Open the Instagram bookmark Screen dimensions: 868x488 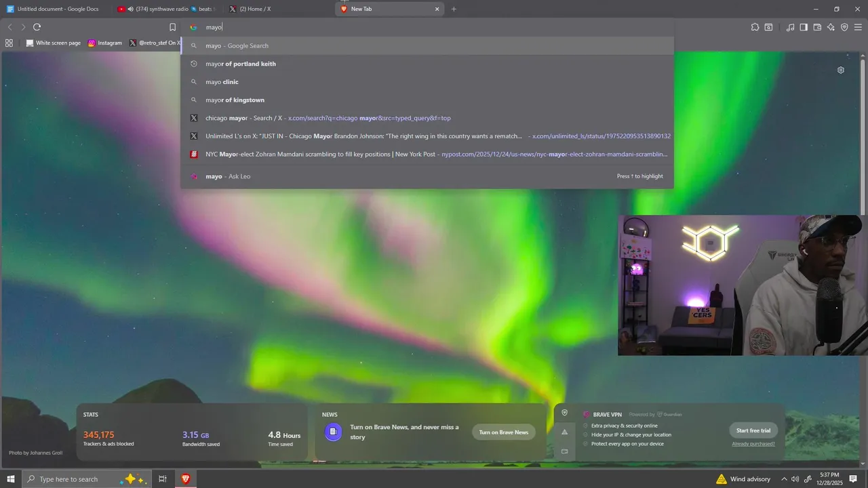pos(105,43)
